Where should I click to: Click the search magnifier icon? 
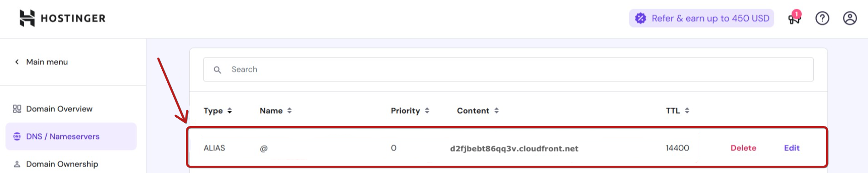(217, 70)
